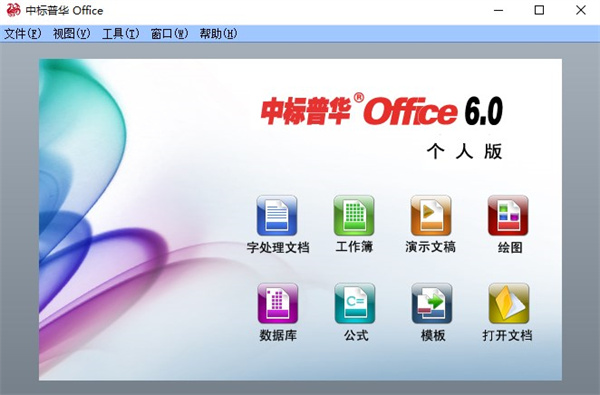Open the 数据库 database module

(x=277, y=304)
